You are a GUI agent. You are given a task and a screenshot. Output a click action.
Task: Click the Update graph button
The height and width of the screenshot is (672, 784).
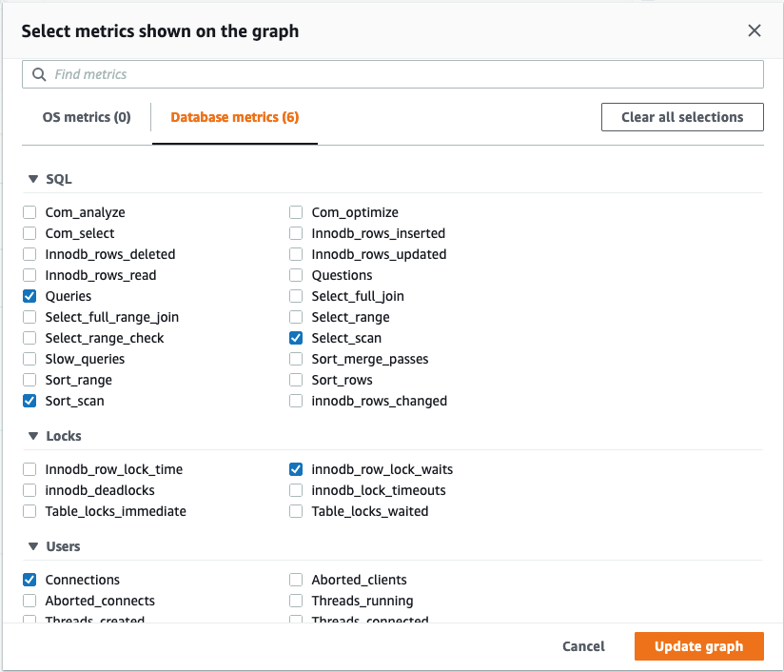click(x=698, y=646)
